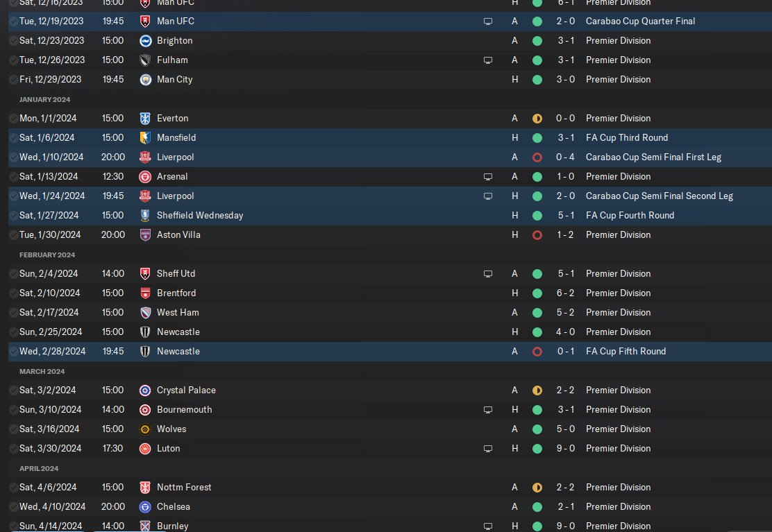Viewport: 772px width, 532px height.
Task: Click the Wolves club badge
Action: coord(145,429)
